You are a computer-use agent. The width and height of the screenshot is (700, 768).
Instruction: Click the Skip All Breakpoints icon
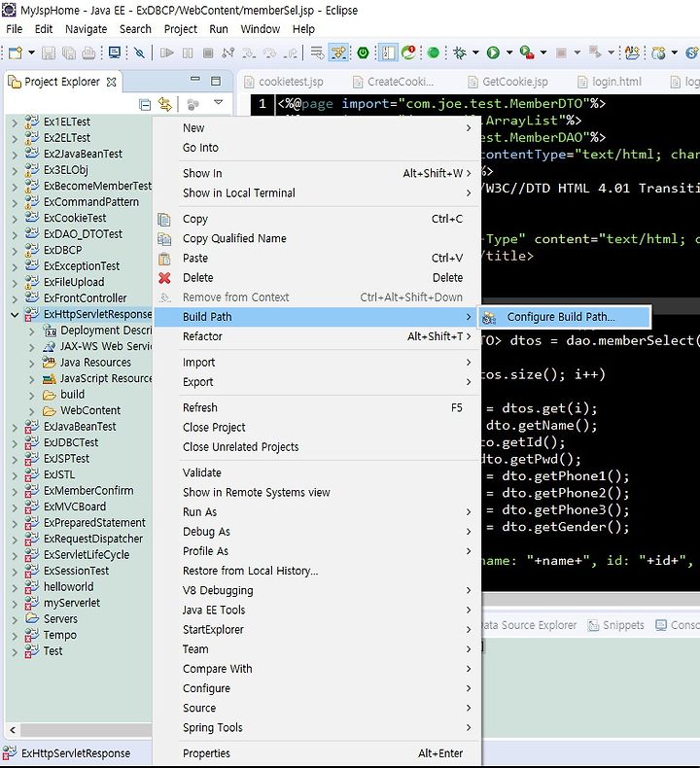click(140, 52)
